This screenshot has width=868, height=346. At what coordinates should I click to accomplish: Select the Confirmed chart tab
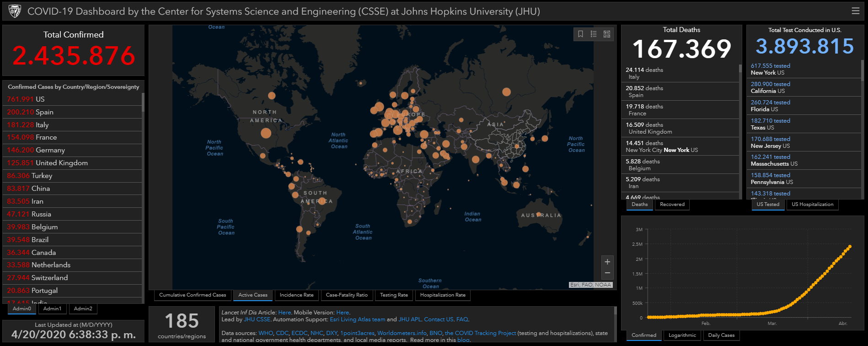click(644, 335)
